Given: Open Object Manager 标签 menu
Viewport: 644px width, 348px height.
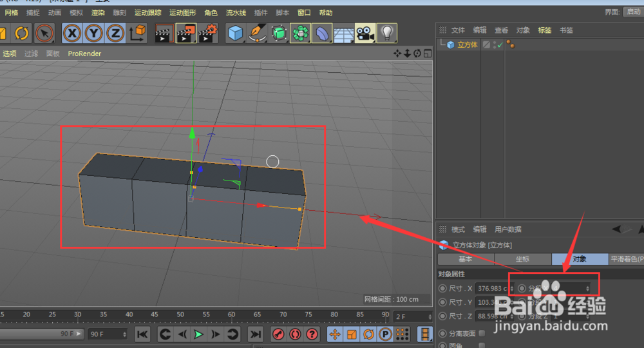Looking at the screenshot, I should (x=545, y=30).
